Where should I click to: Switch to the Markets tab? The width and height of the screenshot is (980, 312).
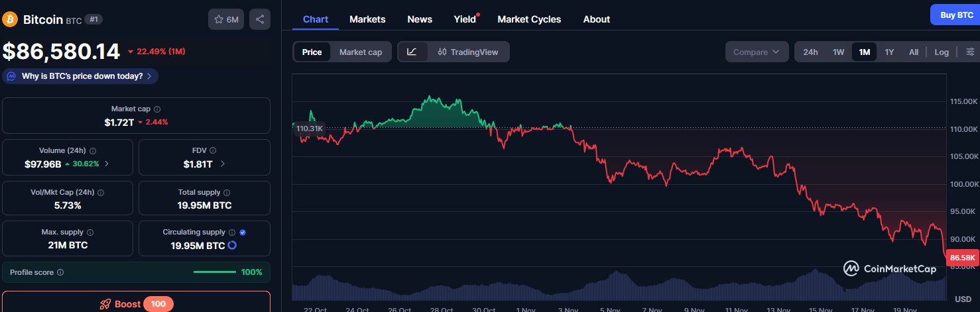(367, 19)
